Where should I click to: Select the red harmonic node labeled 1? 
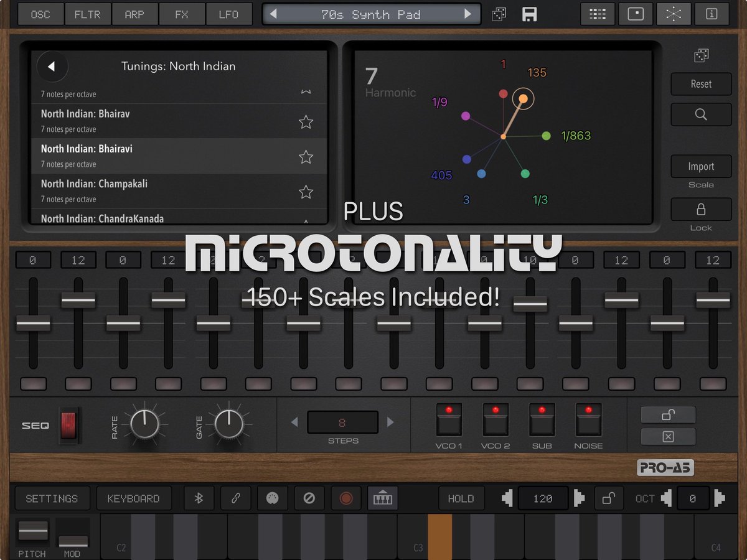tap(503, 94)
